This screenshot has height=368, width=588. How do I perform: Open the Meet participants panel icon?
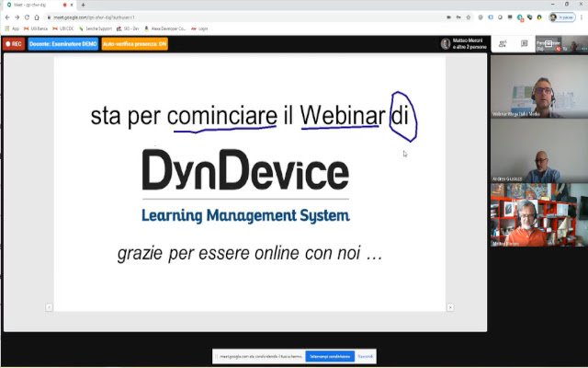point(503,44)
